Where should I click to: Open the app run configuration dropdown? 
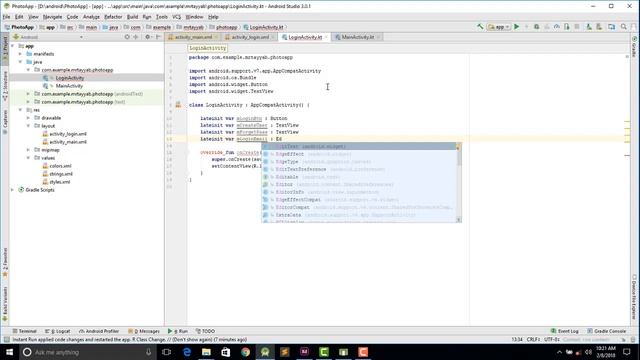click(x=499, y=27)
